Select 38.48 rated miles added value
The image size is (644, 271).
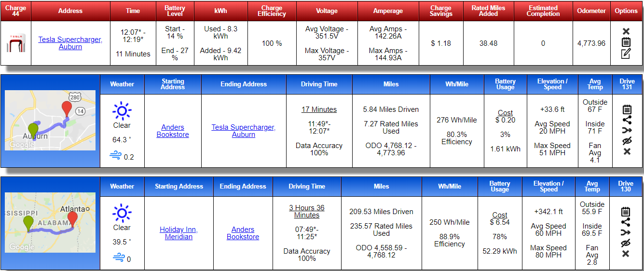point(488,43)
